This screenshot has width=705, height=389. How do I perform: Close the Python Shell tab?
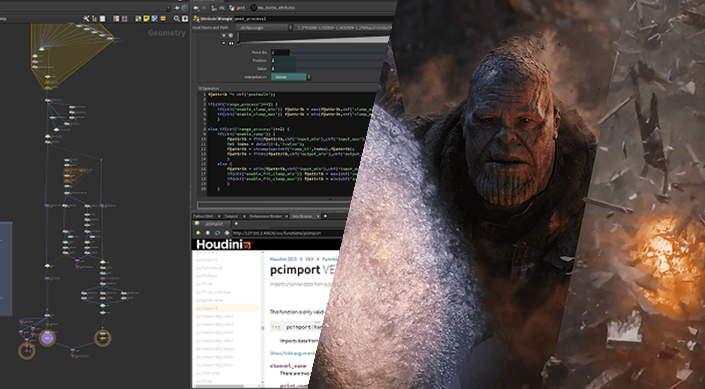pos(219,216)
